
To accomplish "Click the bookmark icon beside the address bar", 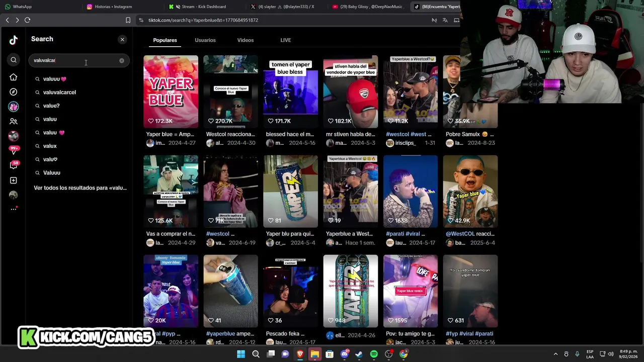I will coord(128,20).
